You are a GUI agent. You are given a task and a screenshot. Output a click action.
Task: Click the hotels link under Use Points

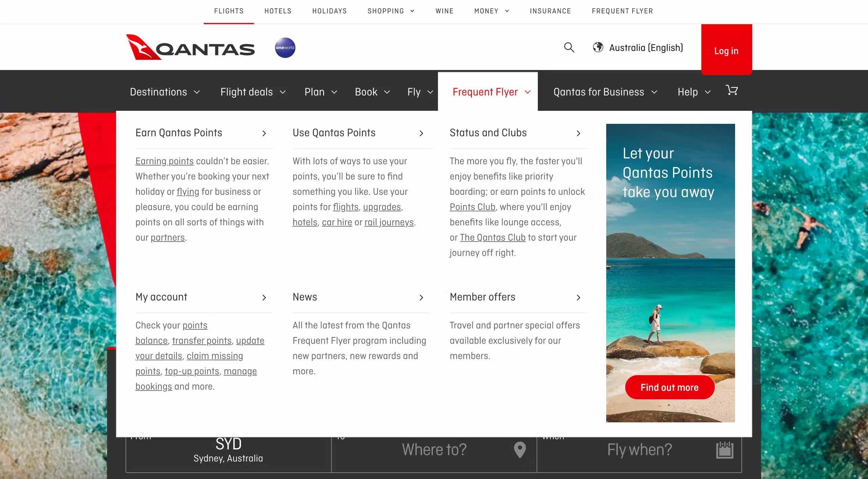coord(305,222)
